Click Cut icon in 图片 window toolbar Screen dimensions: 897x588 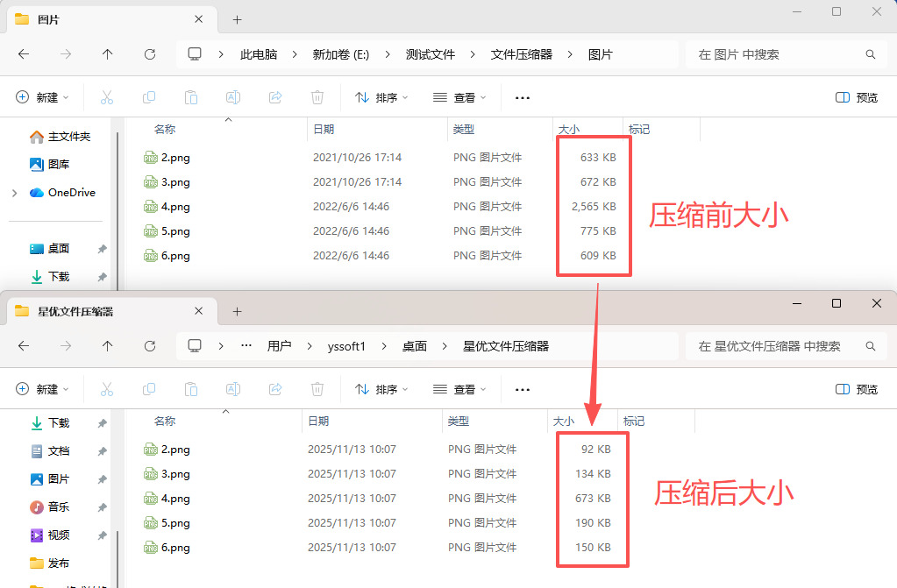coord(107,97)
